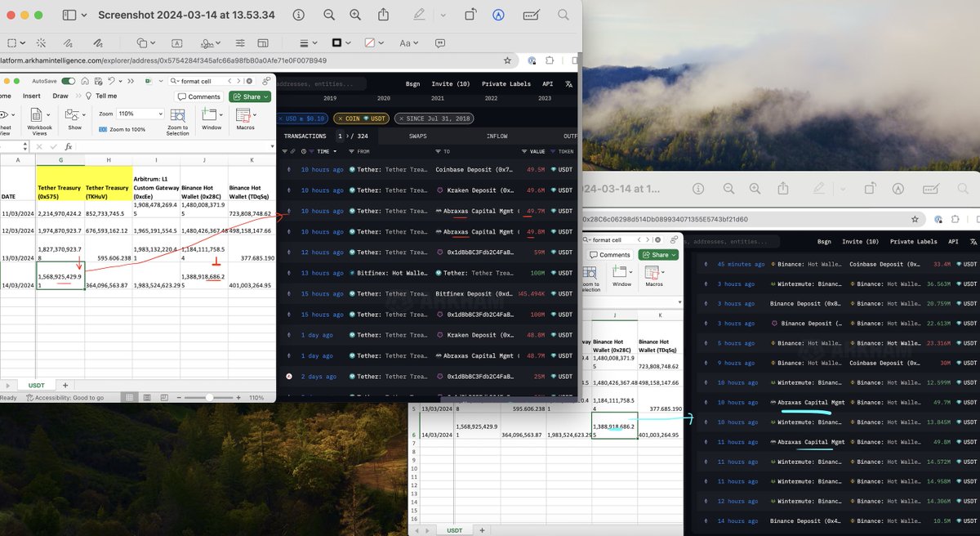Click the language translate icon in front Arkham header
Viewport: 980px width, 536px height.
click(569, 83)
